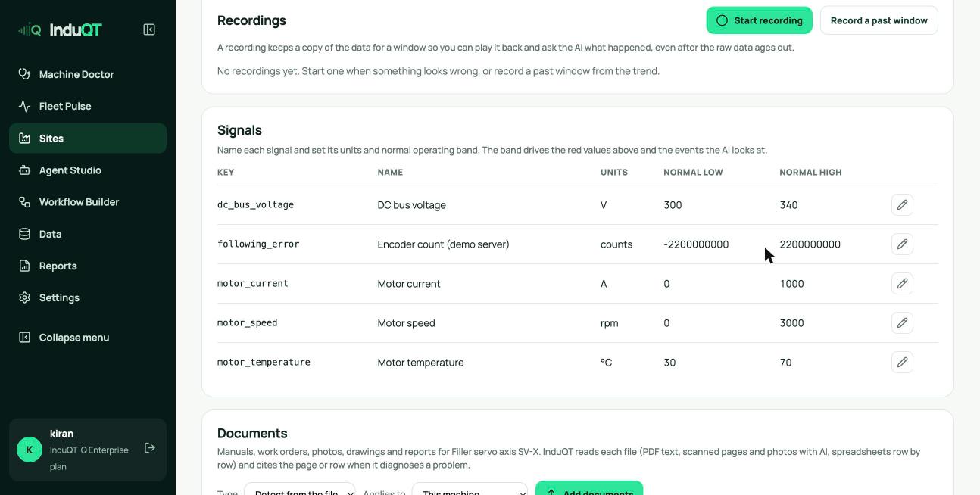Open Agent Studio

click(x=88, y=170)
